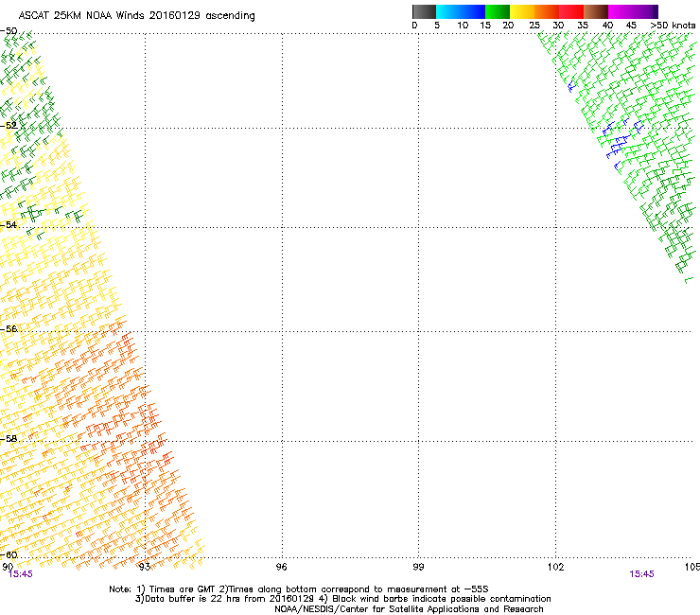Click the blue wind barb cluster near longitude 103
This screenshot has width=700, height=615.
click(621, 143)
